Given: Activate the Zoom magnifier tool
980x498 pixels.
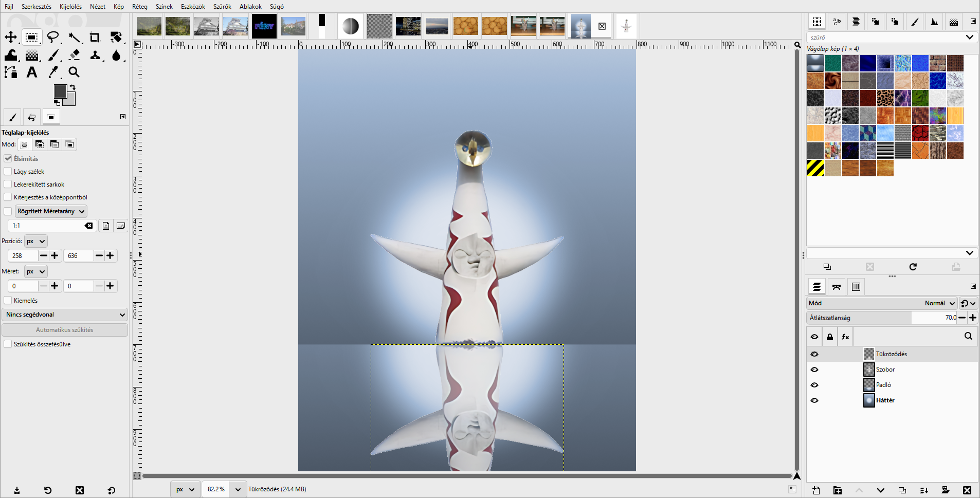Looking at the screenshot, I should point(74,72).
